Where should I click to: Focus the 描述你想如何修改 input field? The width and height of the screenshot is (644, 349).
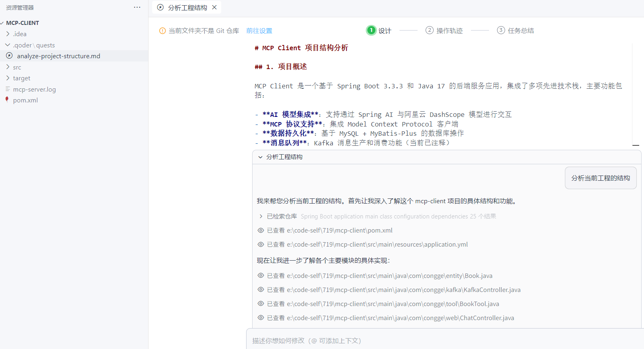tap(445, 341)
